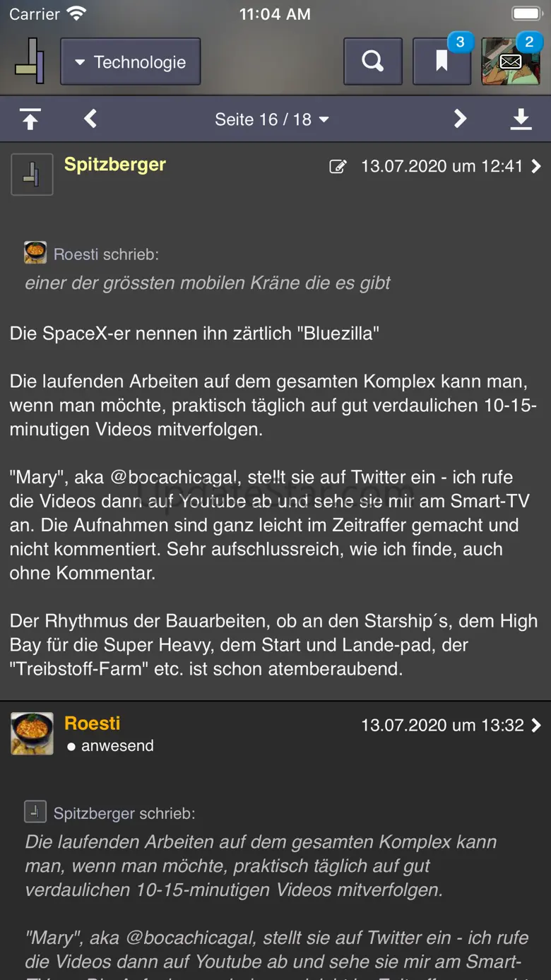The image size is (551, 980).
Task: Tap the edited-post pencil icon
Action: [x=338, y=167]
